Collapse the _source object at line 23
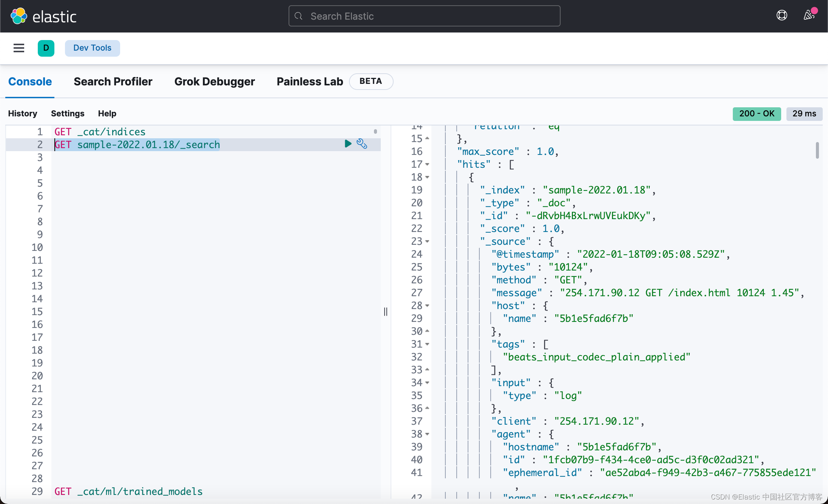828x504 pixels. coord(427,241)
